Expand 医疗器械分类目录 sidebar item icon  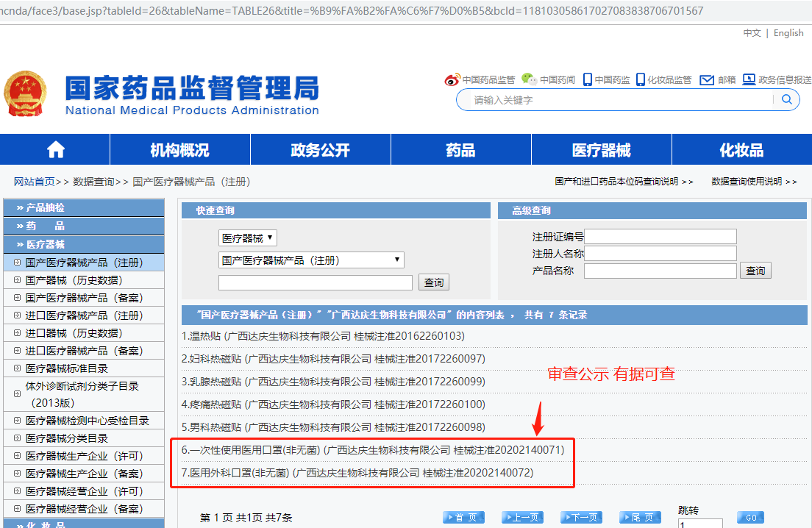pos(17,438)
